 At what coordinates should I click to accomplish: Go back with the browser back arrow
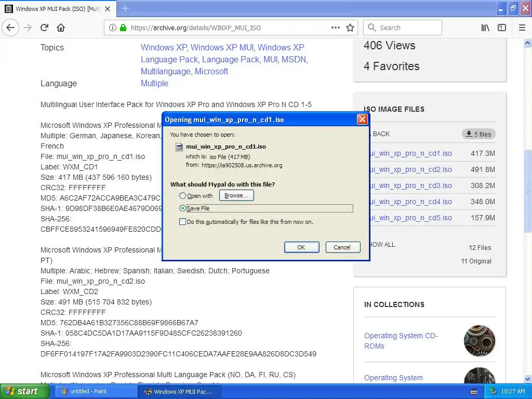coord(10,28)
